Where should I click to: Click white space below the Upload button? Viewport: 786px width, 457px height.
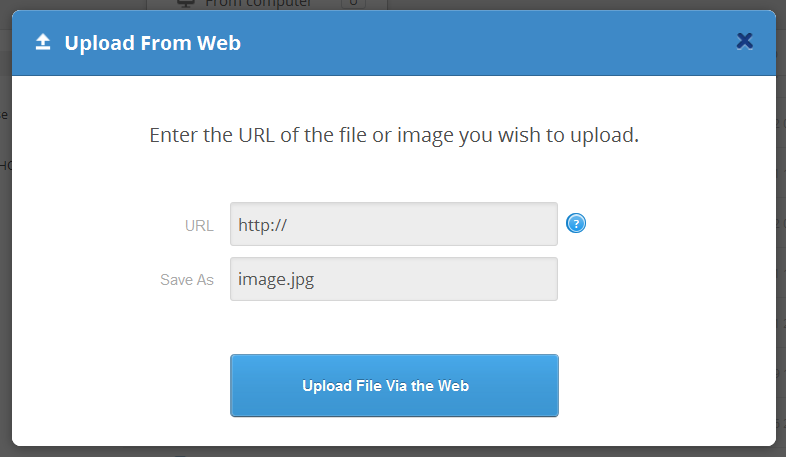[x=393, y=432]
